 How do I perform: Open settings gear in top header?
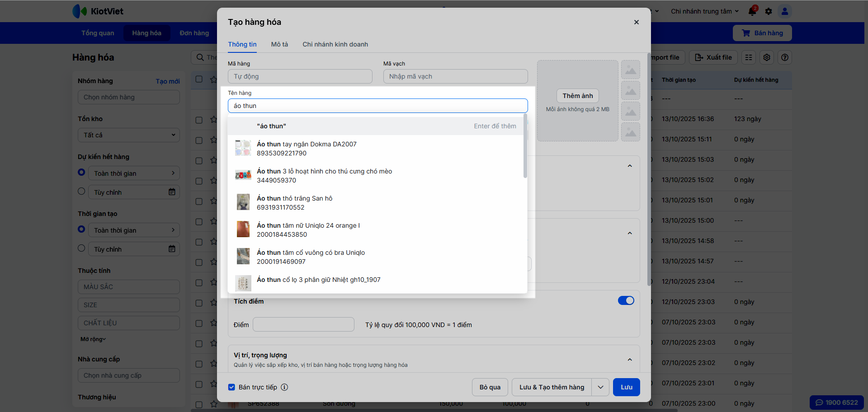(769, 11)
